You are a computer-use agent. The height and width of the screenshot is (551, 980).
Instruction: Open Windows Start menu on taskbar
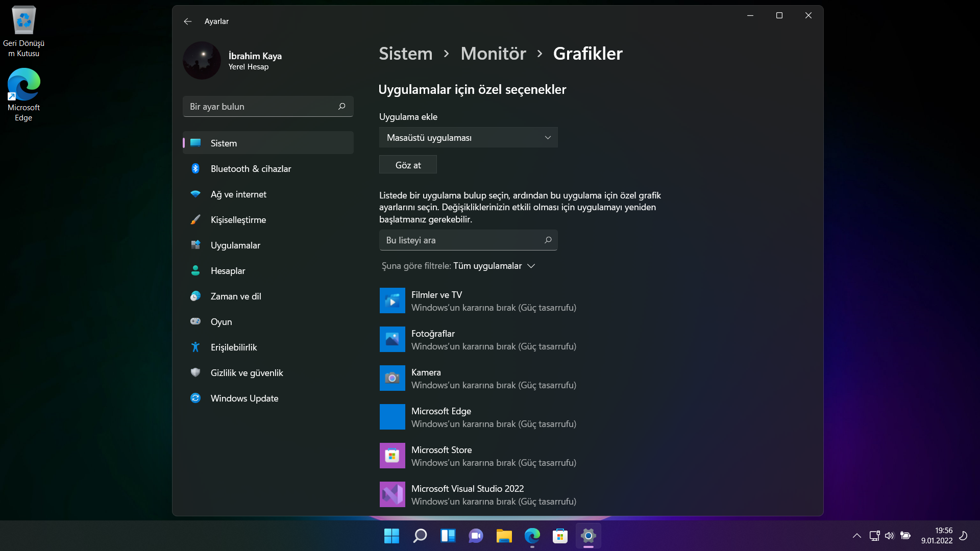click(x=391, y=536)
